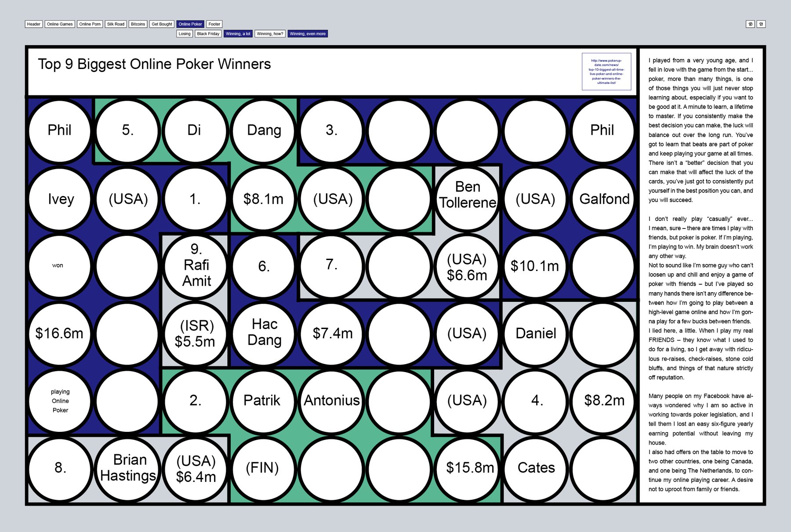
Task: Open the Header section tab
Action: tap(33, 24)
